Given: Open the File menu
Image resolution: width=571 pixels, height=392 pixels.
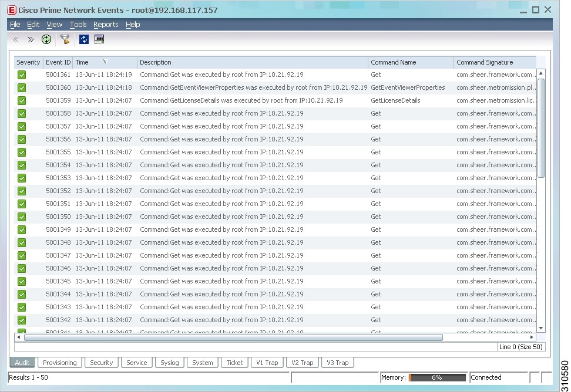Looking at the screenshot, I should [15, 25].
